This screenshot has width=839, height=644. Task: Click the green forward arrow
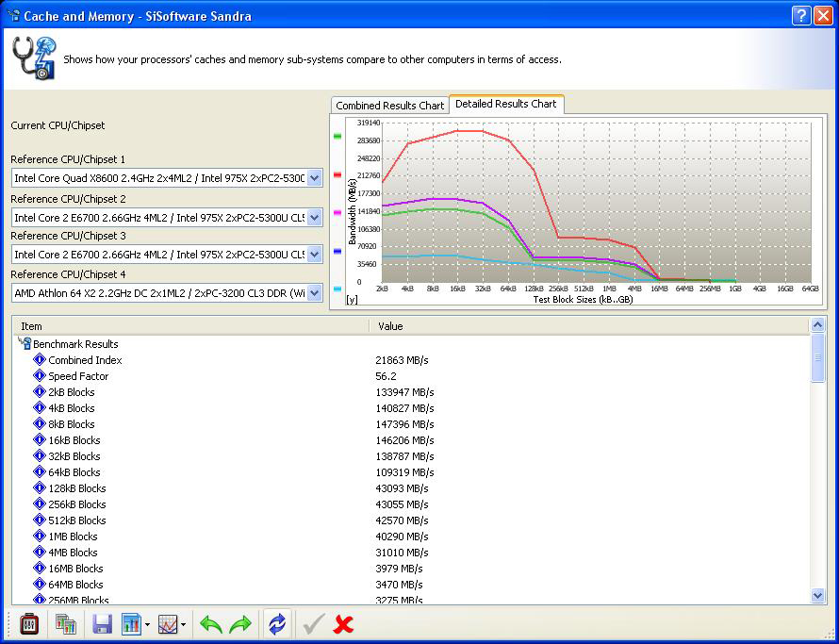point(240,624)
